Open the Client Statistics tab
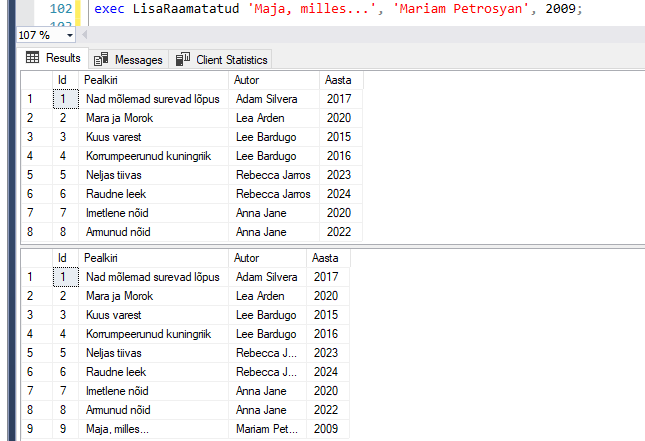645x441 pixels. coord(231,60)
